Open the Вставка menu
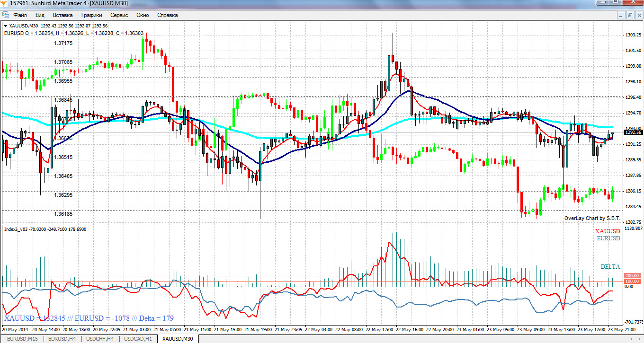Image resolution: width=644 pixels, height=343 pixels. coord(63,15)
